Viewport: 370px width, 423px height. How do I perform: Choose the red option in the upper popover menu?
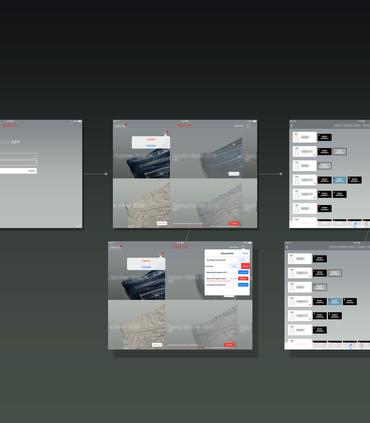click(x=151, y=139)
